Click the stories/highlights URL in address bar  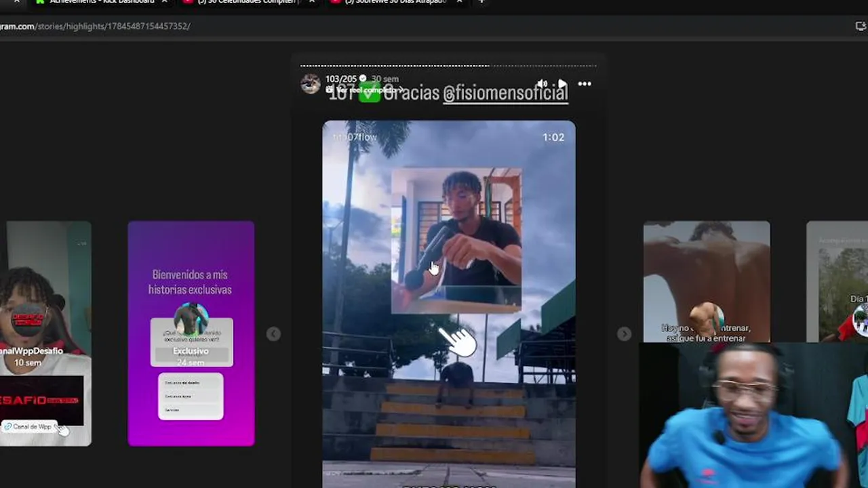pyautogui.click(x=95, y=26)
